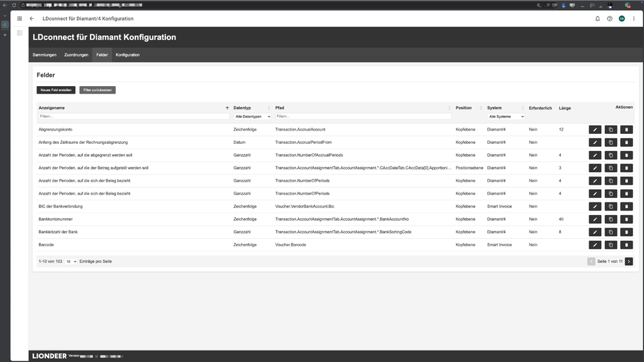Focus the Anzeigename filter input
This screenshot has height=362, width=644.
click(x=134, y=116)
